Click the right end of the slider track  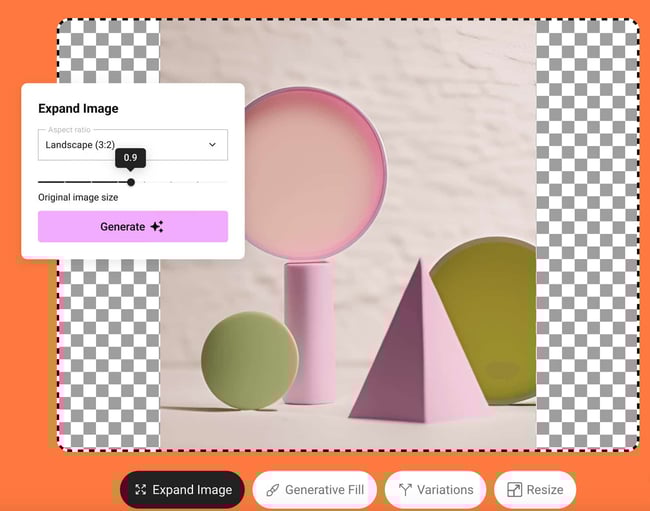pos(226,182)
